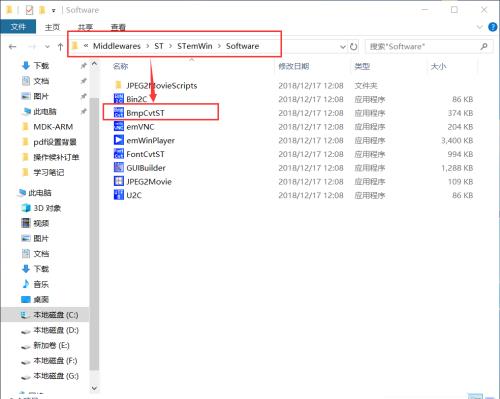Switch to the 主页 ribbon tab
This screenshot has width=500, height=399.
[x=52, y=27]
